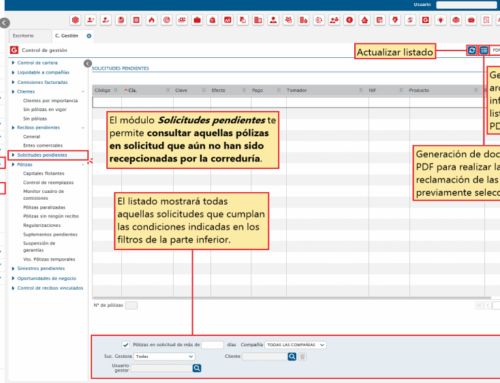This screenshot has height=383, width=500.
Task: Open Vto. Pólizas temporales item
Action: click(x=49, y=259)
